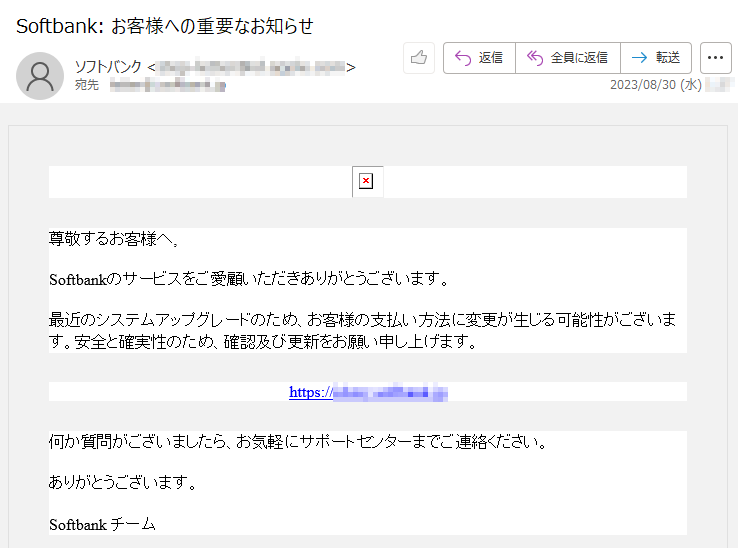This screenshot has width=740, height=548.
Task: Reply to the email with 返信
Action: (x=479, y=58)
